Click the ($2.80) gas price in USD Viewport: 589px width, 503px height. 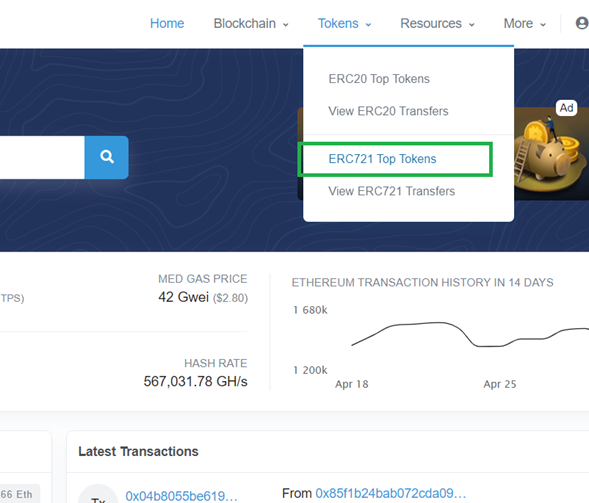pos(230,298)
